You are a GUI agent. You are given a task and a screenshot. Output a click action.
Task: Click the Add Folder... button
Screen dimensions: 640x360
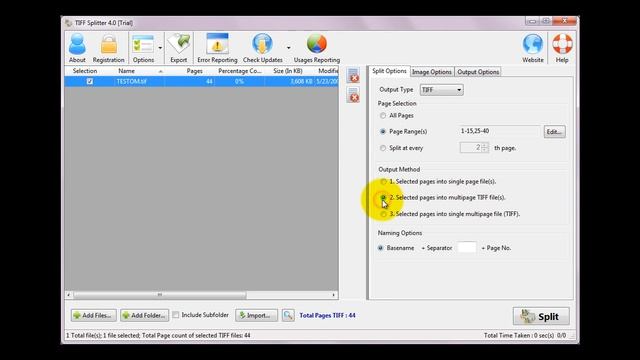pyautogui.click(x=144, y=315)
